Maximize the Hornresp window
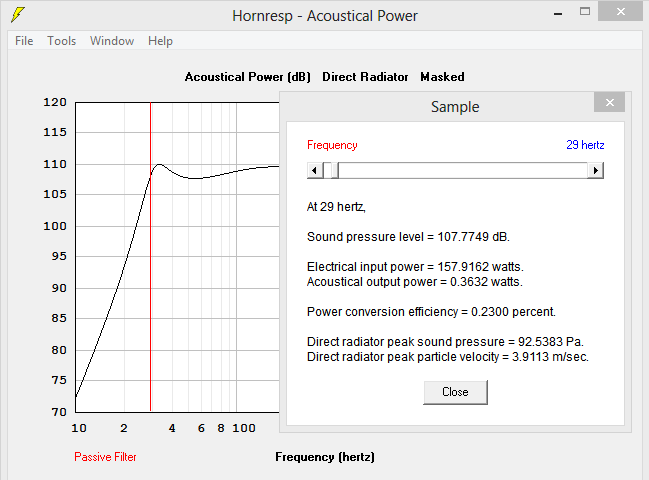Screen dimensions: 649x480 (585, 12)
